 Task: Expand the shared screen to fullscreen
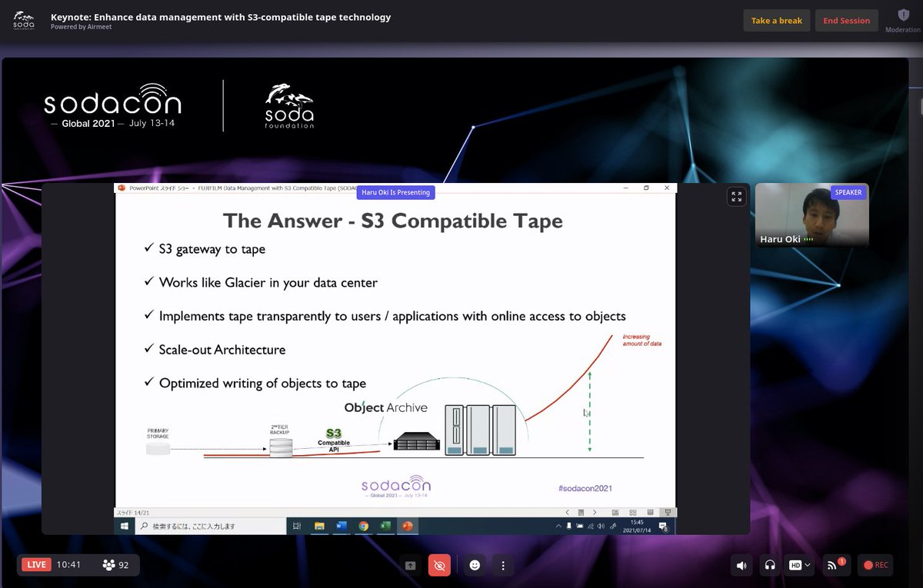tap(736, 197)
